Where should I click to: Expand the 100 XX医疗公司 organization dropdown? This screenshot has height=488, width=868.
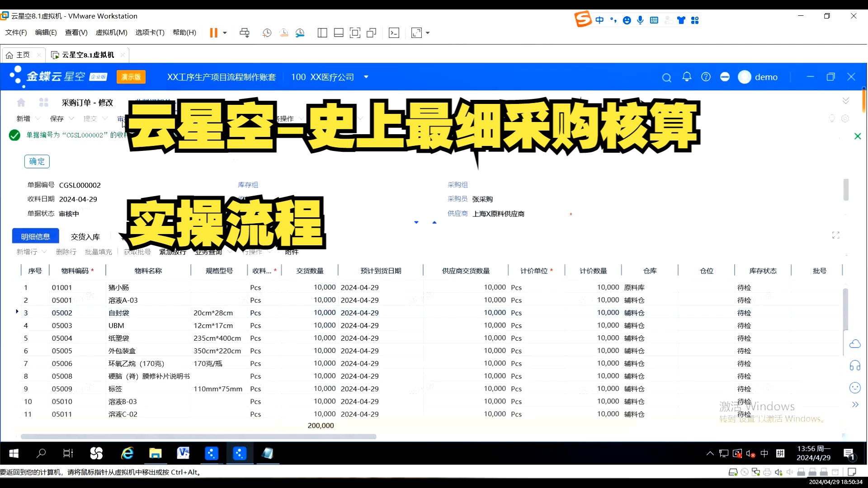[x=366, y=77]
